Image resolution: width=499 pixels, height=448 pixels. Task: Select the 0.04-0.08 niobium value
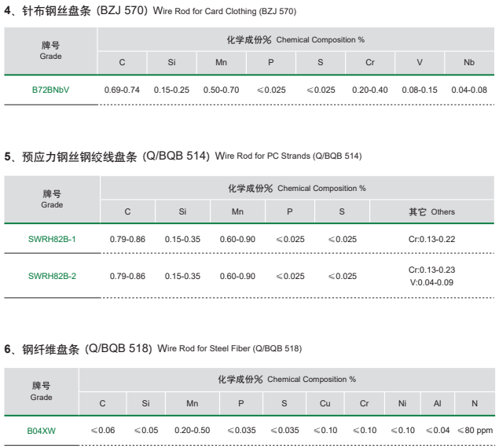tap(469, 90)
